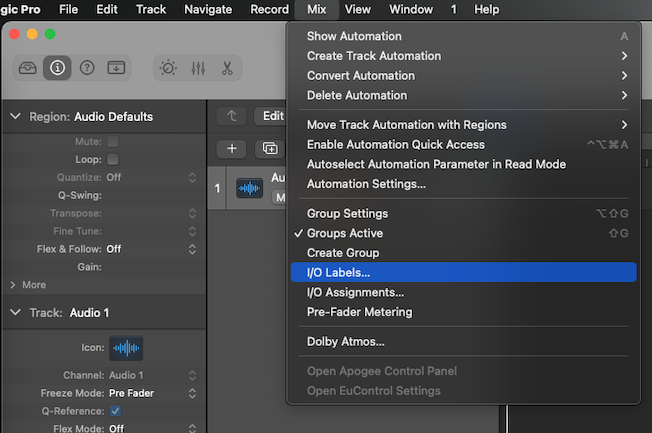
Task: Enable the Mute checkbox in Region inspector
Action: pyautogui.click(x=113, y=142)
